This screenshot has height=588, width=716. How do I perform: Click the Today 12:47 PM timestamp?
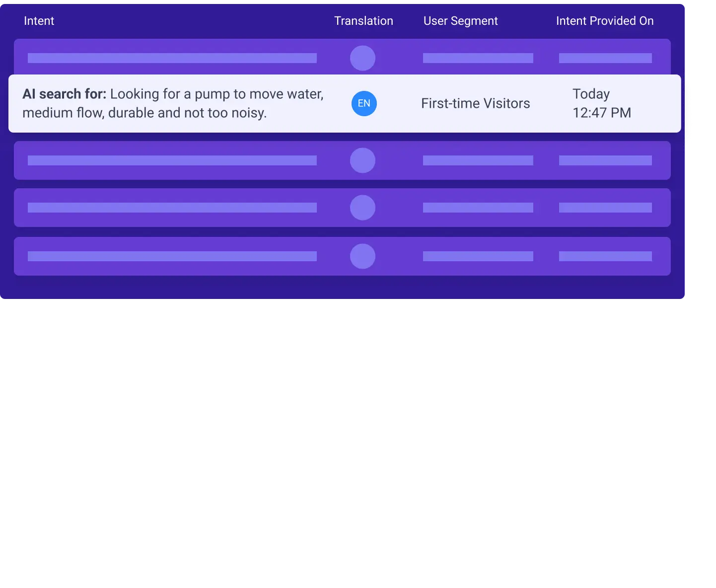tap(601, 103)
